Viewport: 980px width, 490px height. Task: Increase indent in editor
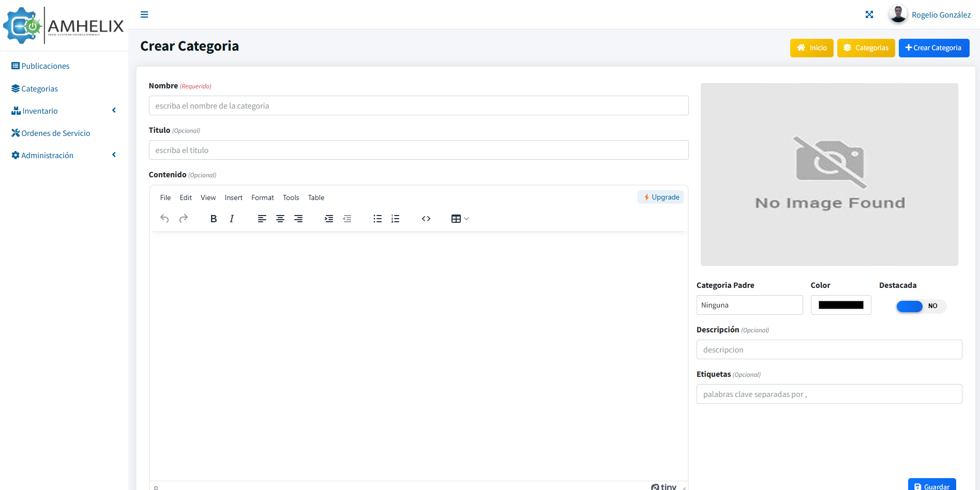click(329, 219)
